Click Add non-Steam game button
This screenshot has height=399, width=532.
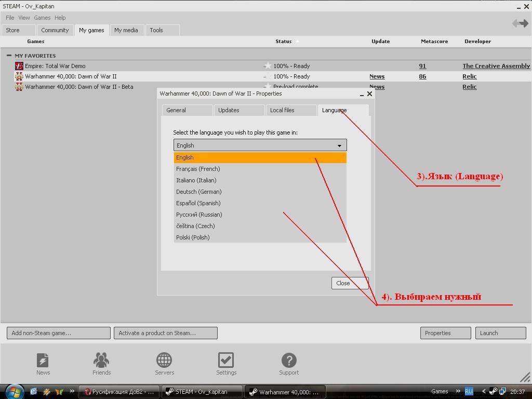coord(58,333)
